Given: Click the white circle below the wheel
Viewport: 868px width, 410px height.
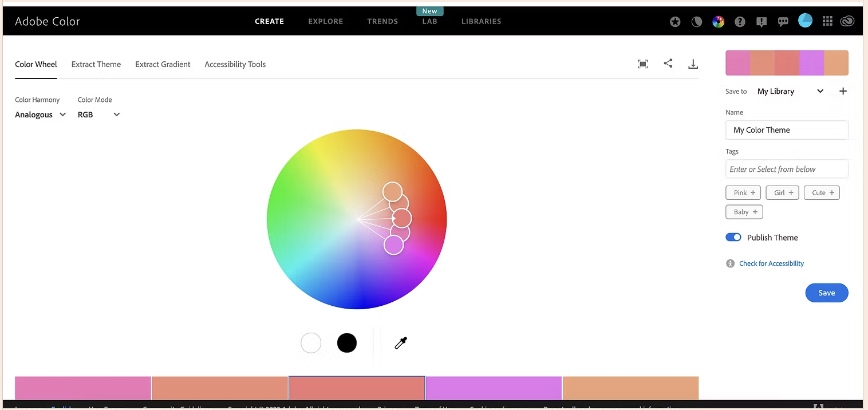Looking at the screenshot, I should (x=311, y=343).
